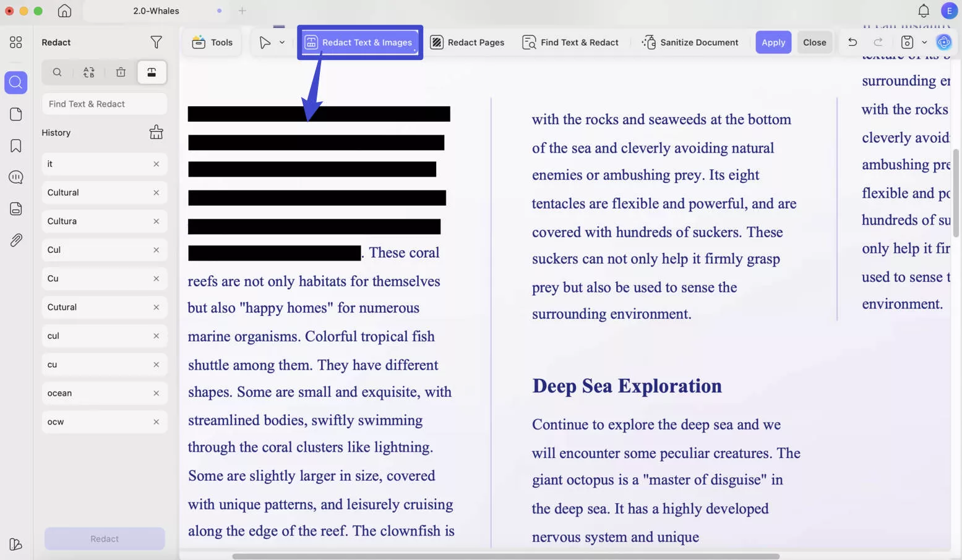
Task: Apply the redactions
Action: pos(773,42)
